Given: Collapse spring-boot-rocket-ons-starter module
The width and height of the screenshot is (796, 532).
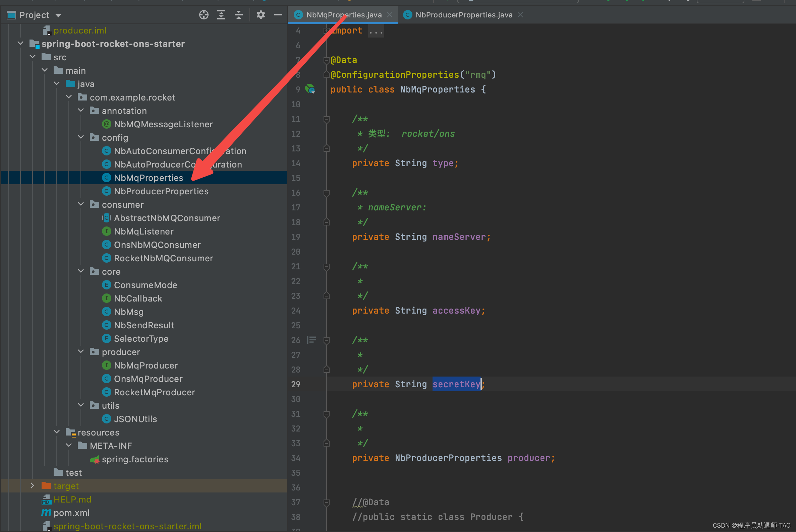Looking at the screenshot, I should [20, 44].
